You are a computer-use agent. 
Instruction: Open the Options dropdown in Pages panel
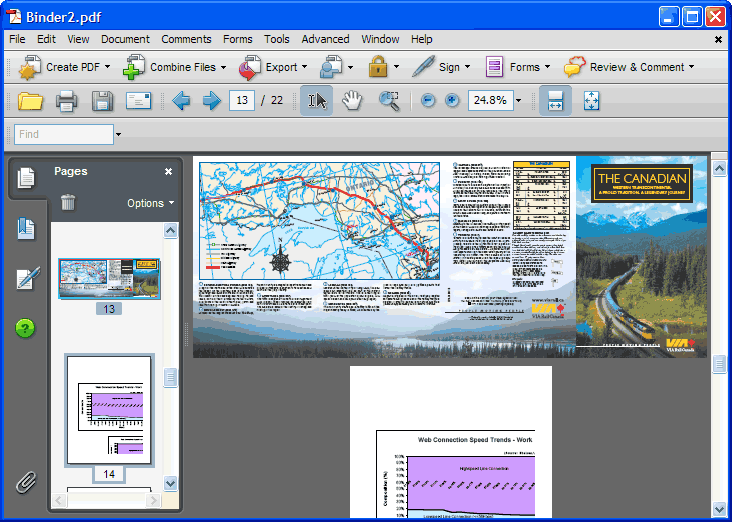pyautogui.click(x=150, y=203)
